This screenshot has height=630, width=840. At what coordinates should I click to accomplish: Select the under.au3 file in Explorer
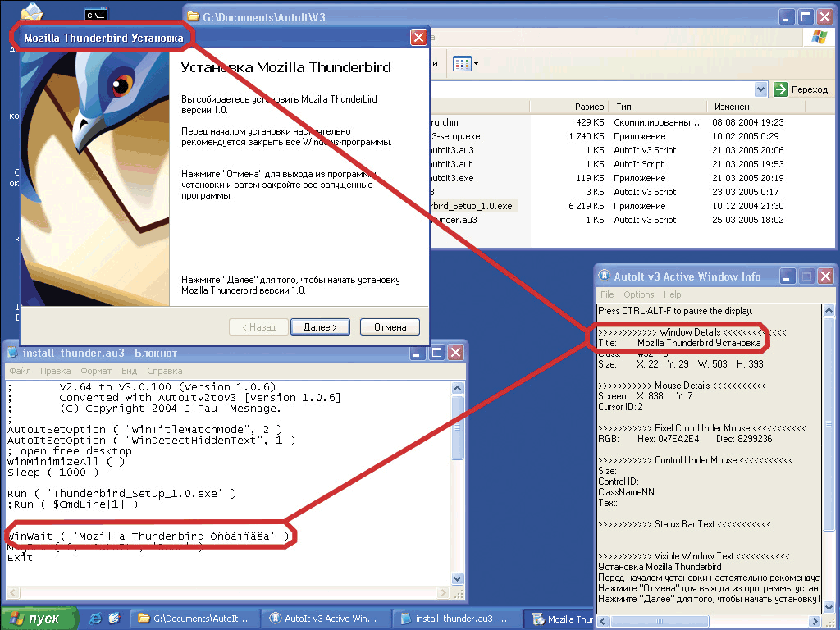pos(455,220)
